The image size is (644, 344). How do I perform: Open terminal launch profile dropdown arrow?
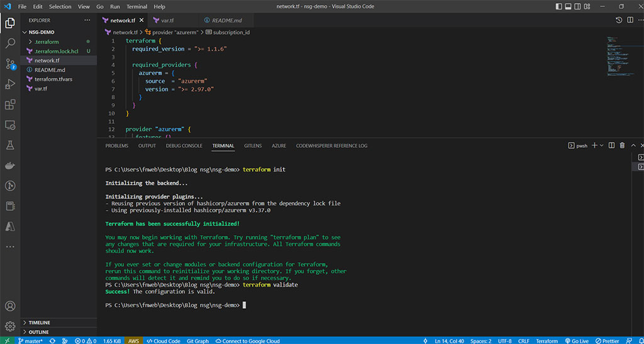point(602,145)
